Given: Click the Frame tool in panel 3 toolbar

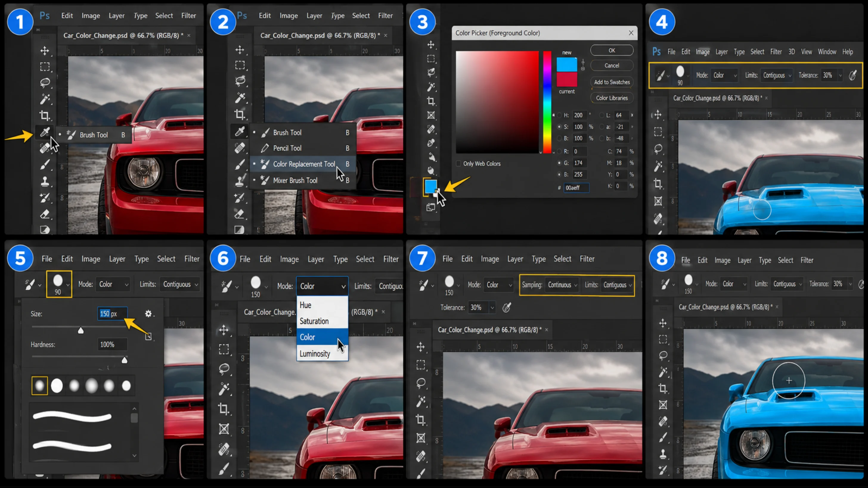Looking at the screenshot, I should pos(431,115).
